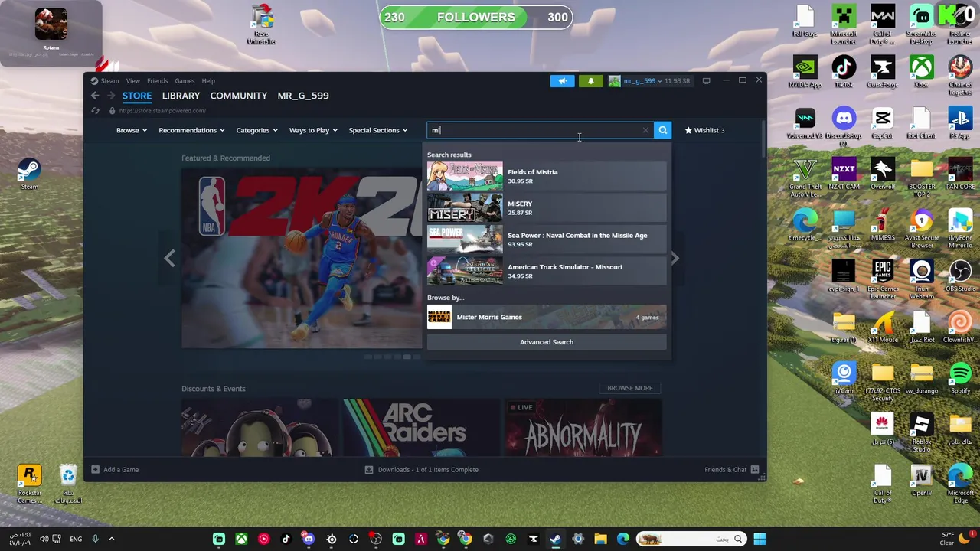Open the Spotify desktop icon
Screen dimensions: 980x551
coord(960,378)
